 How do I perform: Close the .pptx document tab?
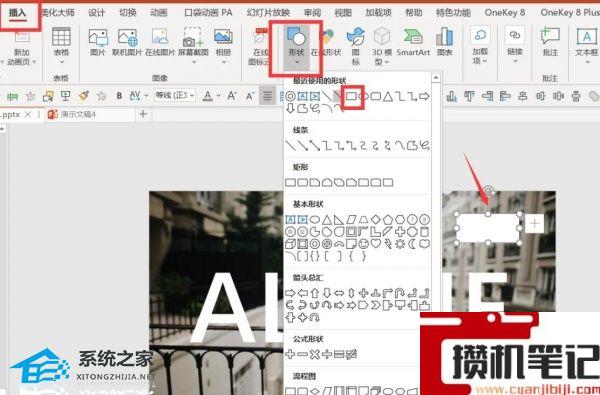pyautogui.click(x=28, y=114)
